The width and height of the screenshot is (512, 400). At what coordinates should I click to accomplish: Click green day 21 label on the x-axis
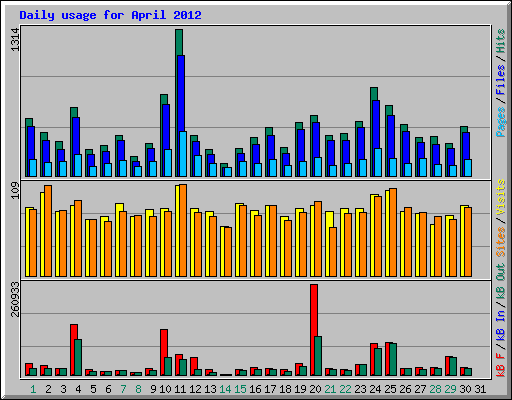pos(330,389)
